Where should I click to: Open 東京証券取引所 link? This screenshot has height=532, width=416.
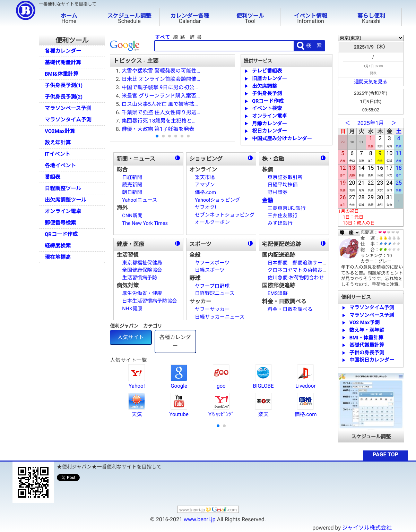coord(285,177)
